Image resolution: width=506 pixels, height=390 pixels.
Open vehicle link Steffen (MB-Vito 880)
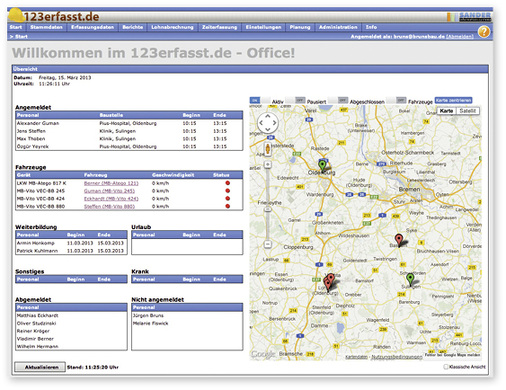coord(109,206)
